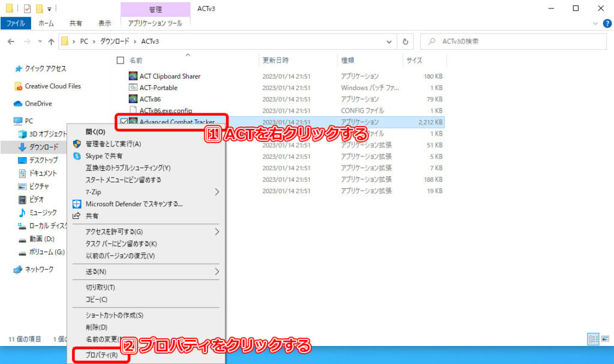Open the address bar history dropdown
Screen dimensions: 614x364
(390, 42)
